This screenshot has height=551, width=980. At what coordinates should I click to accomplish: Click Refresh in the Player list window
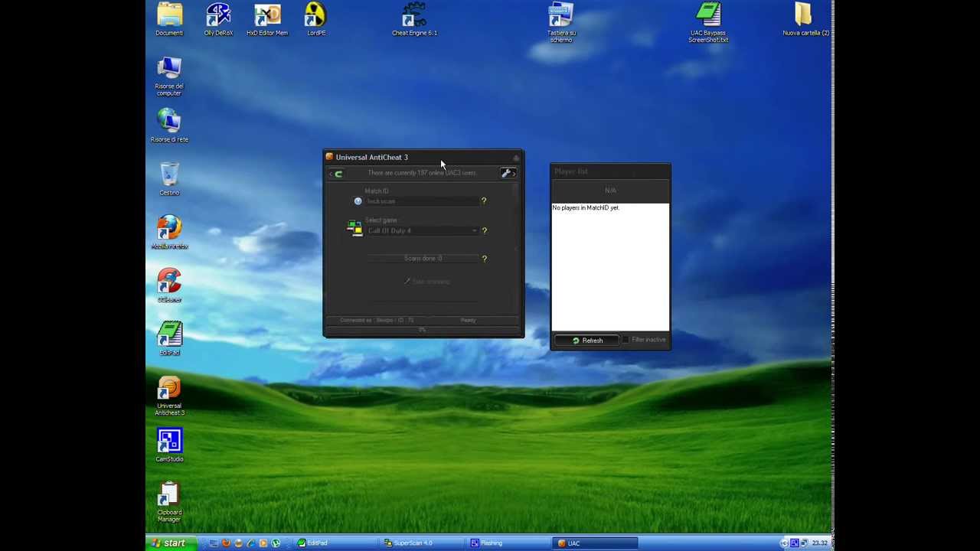[x=588, y=341]
